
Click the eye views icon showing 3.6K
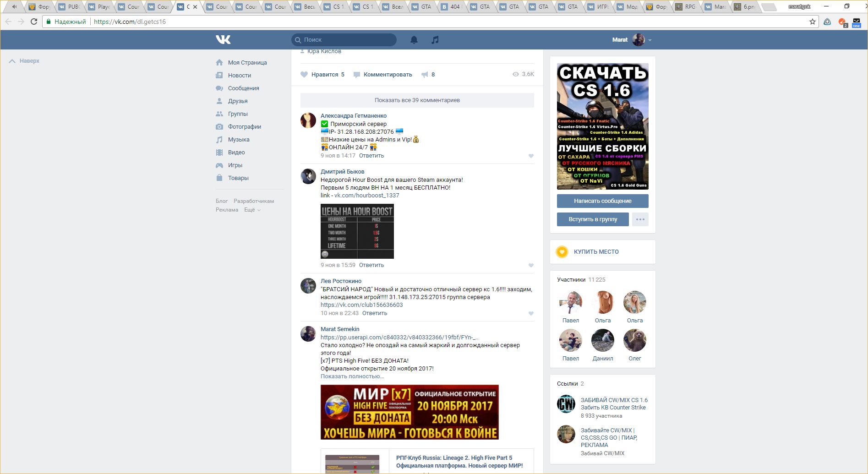[x=516, y=74]
